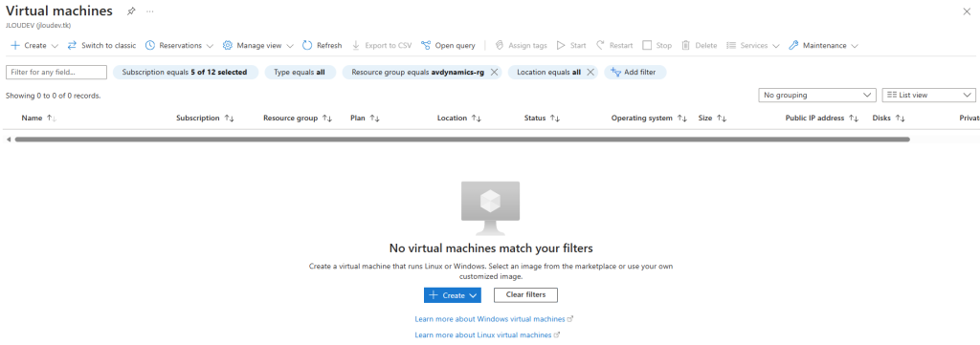Remove the Location filter

(590, 73)
